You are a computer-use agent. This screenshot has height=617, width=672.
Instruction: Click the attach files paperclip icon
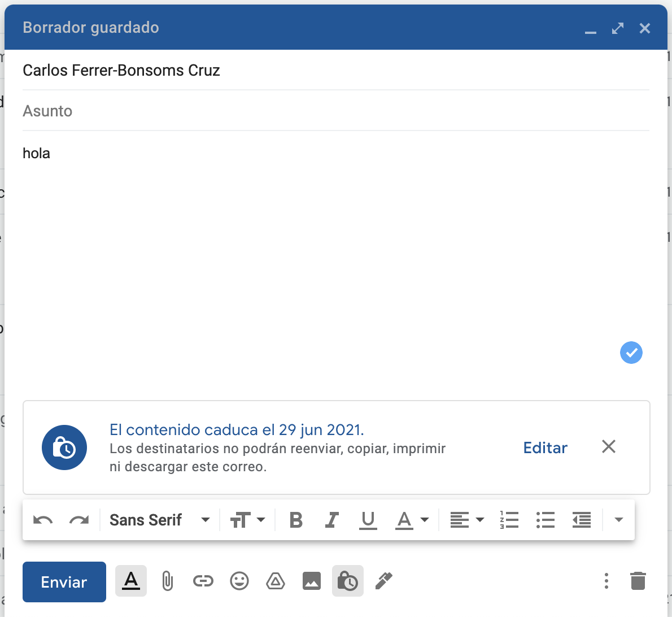(167, 581)
